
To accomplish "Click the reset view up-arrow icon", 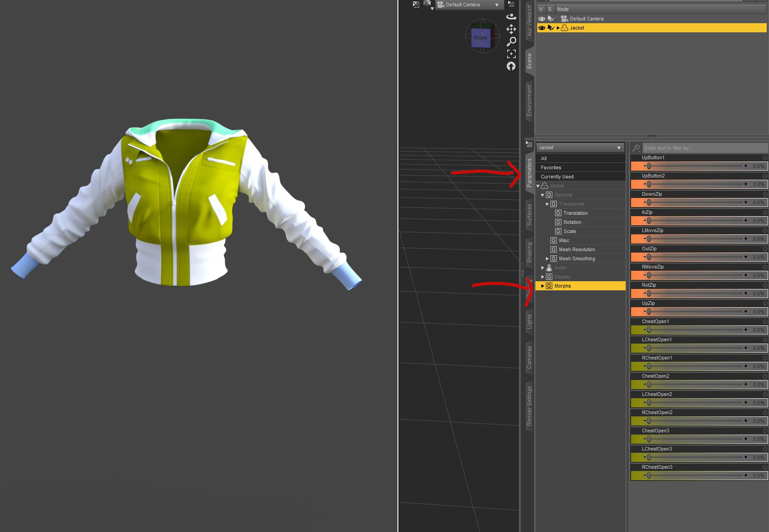I will (x=511, y=66).
